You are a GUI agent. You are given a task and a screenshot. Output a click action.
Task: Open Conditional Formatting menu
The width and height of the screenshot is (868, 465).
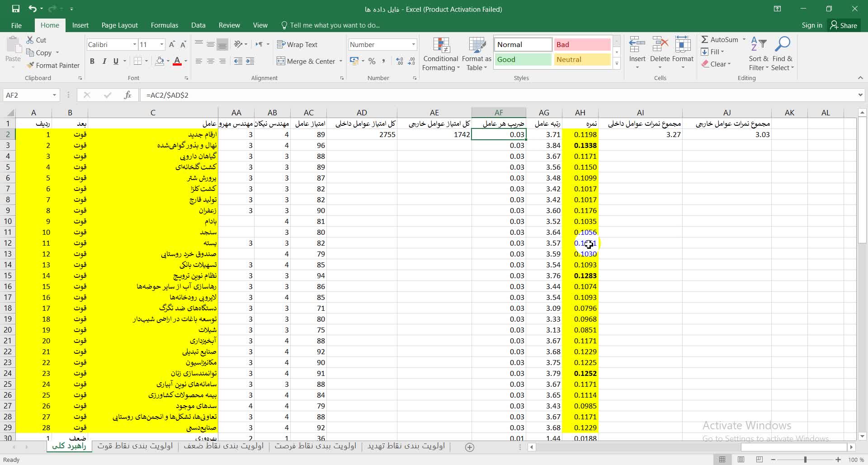440,54
